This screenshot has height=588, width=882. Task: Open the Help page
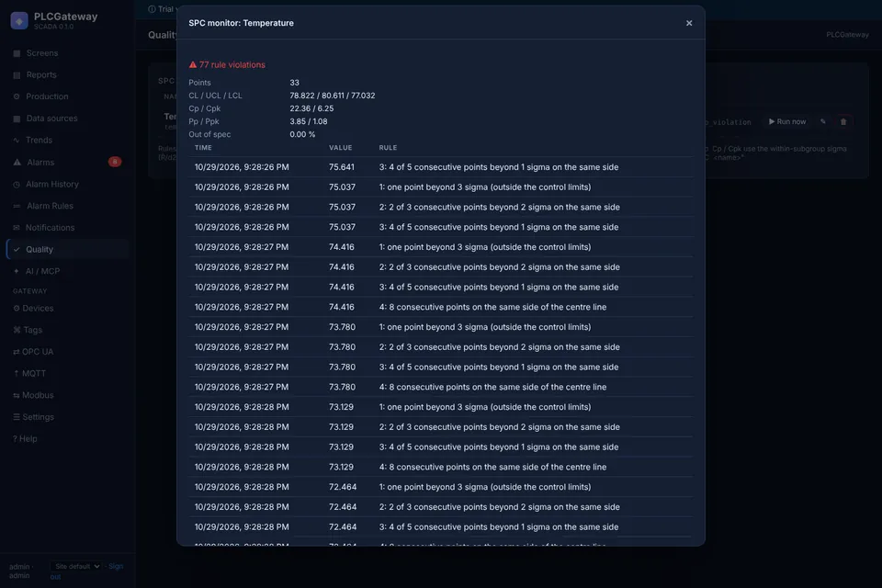[x=28, y=439]
